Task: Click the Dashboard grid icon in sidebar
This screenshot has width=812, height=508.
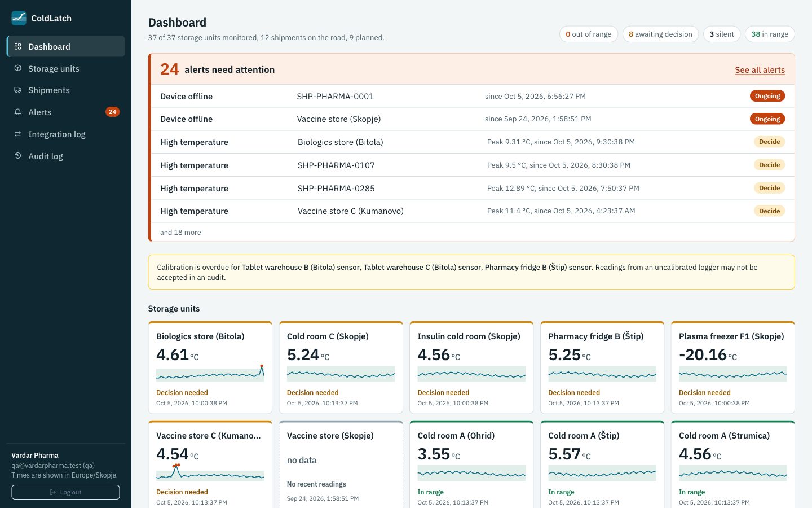Action: (18, 47)
